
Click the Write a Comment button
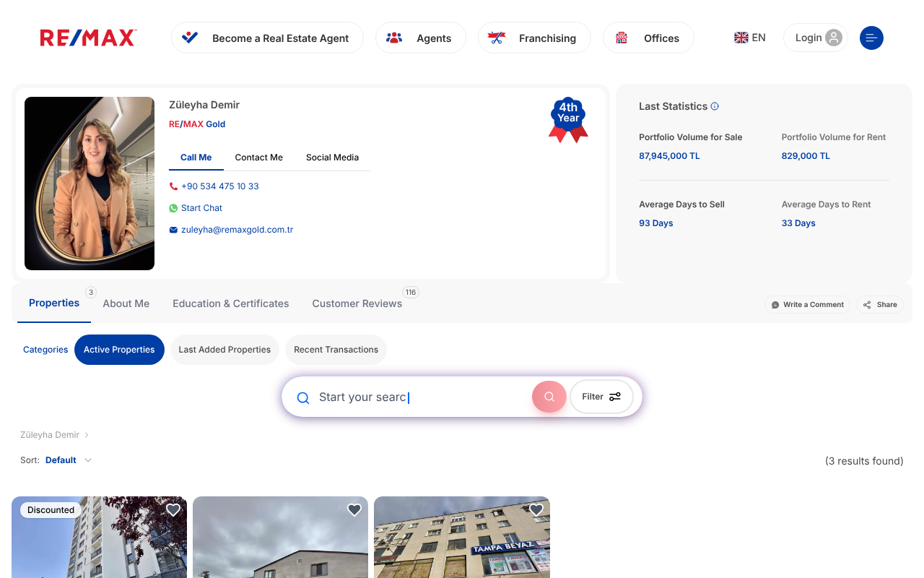(808, 305)
